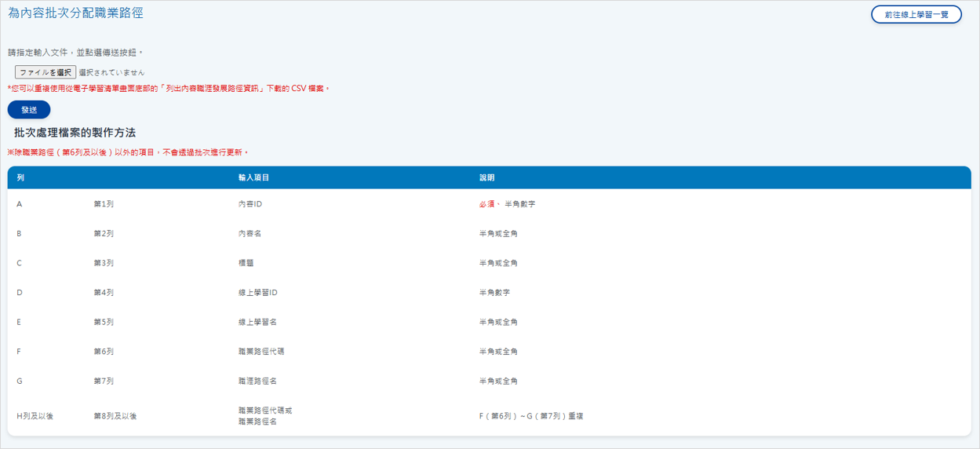
Task: Click the 內容ID cell in row A
Action: tap(250, 204)
